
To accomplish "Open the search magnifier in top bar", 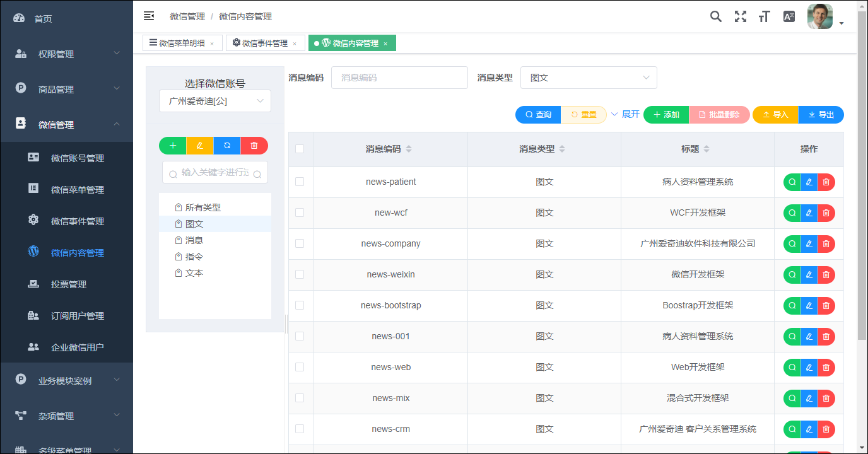I will point(716,16).
